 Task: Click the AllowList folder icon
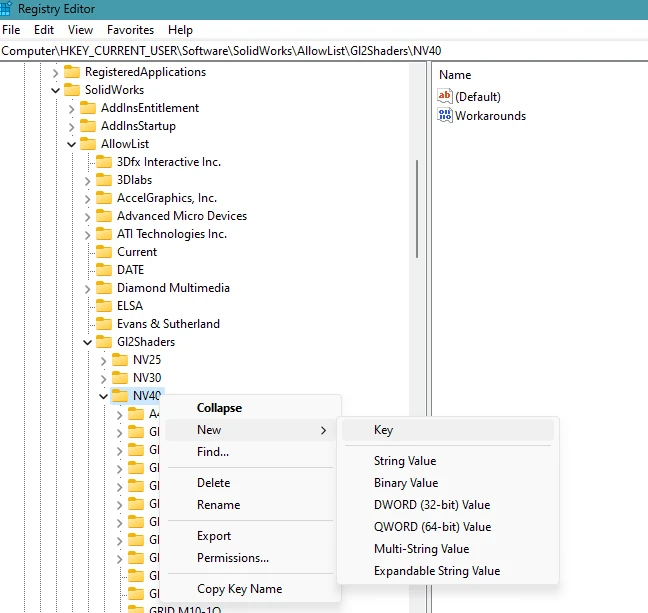(x=88, y=144)
